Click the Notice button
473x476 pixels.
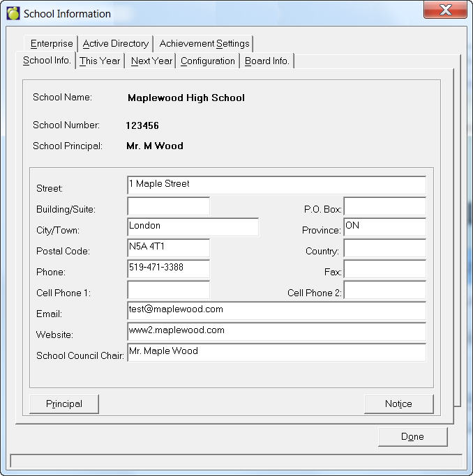(398, 404)
